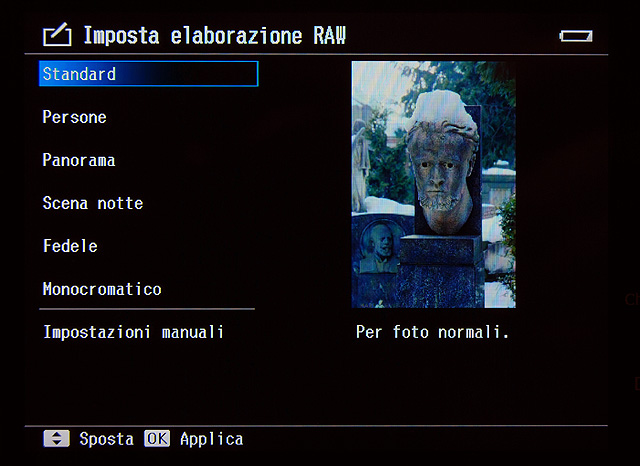Choose the Persone option
The height and width of the screenshot is (466, 640).
coord(75,117)
